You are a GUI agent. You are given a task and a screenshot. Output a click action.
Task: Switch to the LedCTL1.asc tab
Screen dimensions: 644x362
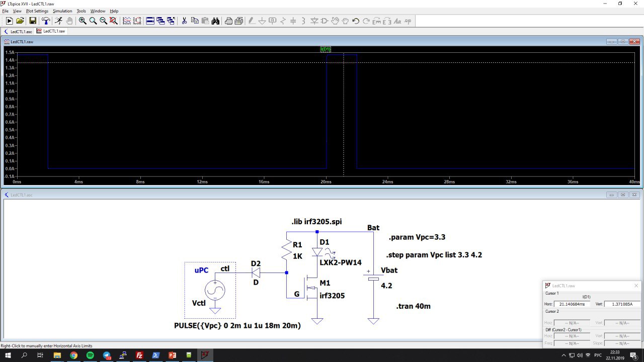[18, 31]
